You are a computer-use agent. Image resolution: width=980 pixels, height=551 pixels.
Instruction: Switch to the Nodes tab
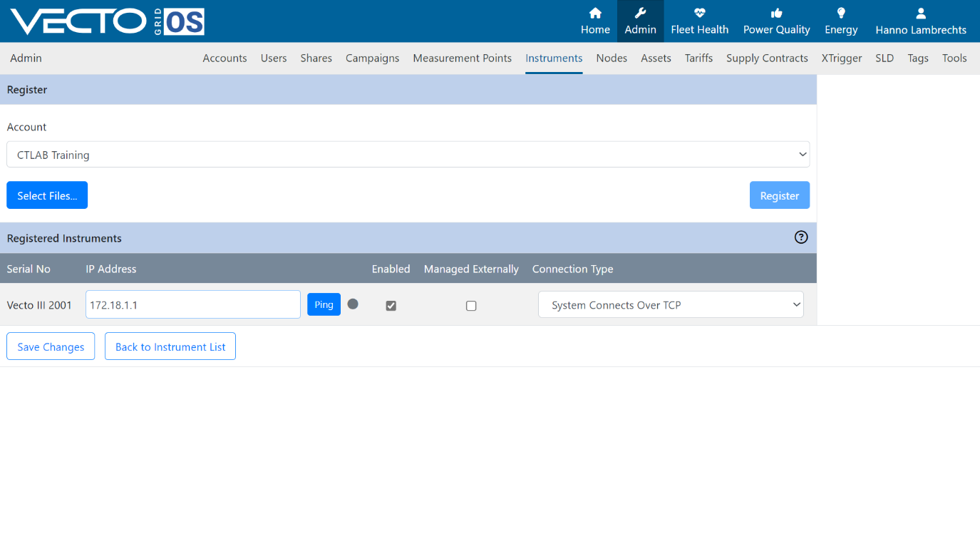pyautogui.click(x=612, y=58)
